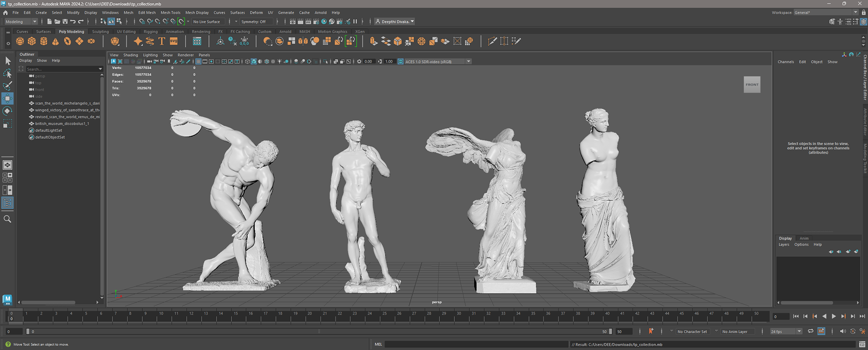Open the Symmetry: Off dropdown
Image resolution: width=868 pixels, height=350 pixels.
coord(256,22)
